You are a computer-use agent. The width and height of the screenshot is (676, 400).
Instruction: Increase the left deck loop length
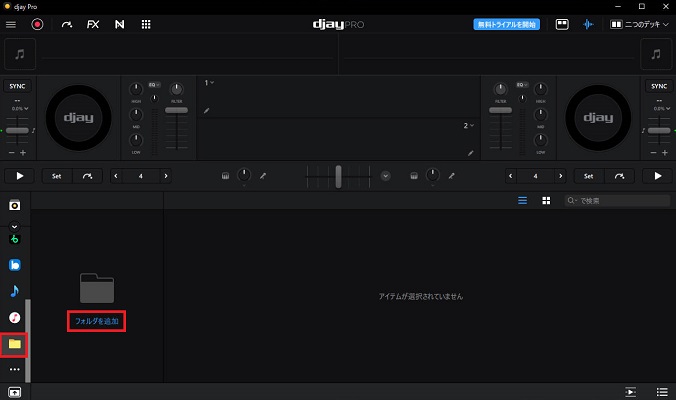pyautogui.click(x=166, y=176)
